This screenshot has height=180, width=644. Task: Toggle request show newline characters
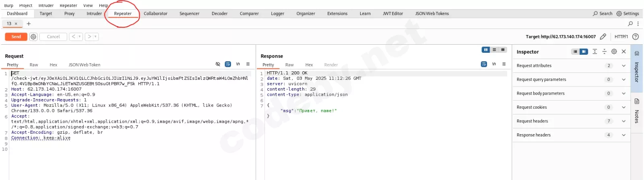click(x=238, y=64)
